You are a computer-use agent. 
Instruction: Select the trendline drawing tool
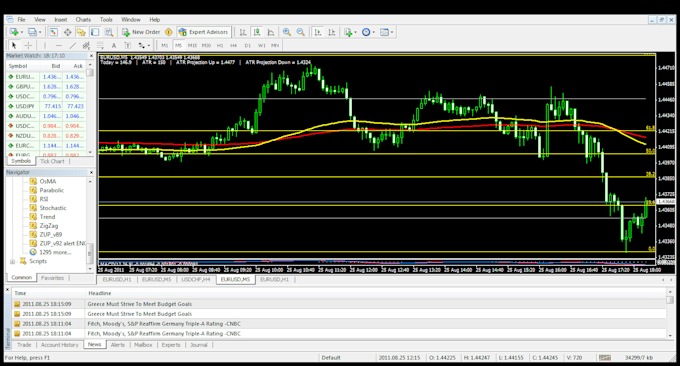point(72,45)
